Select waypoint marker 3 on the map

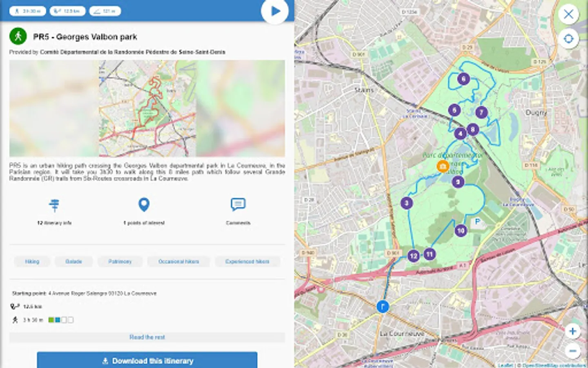[x=406, y=203]
